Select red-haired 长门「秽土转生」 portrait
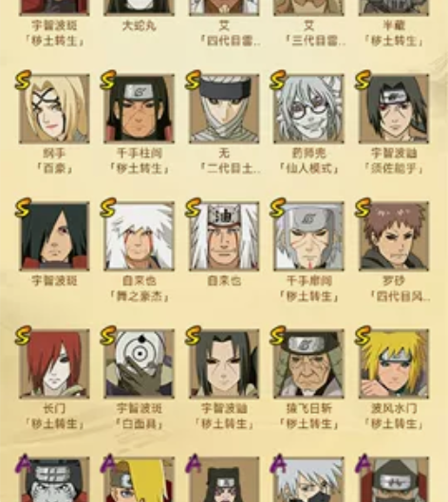The image size is (448, 502). [54, 364]
